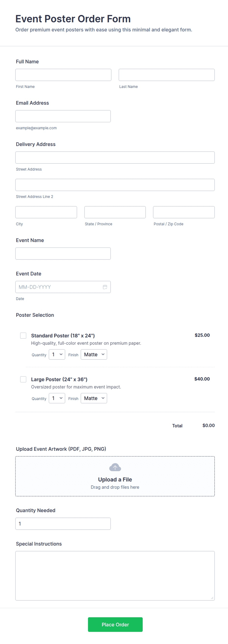Screen dimensions: 228x644
Task: Click into the Email Address field
Action: pos(63,116)
